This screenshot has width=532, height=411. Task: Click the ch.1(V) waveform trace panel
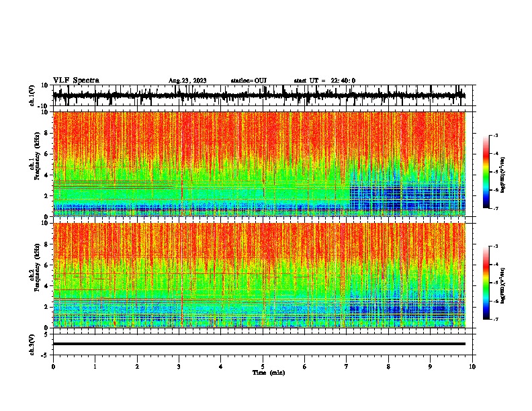263,95
